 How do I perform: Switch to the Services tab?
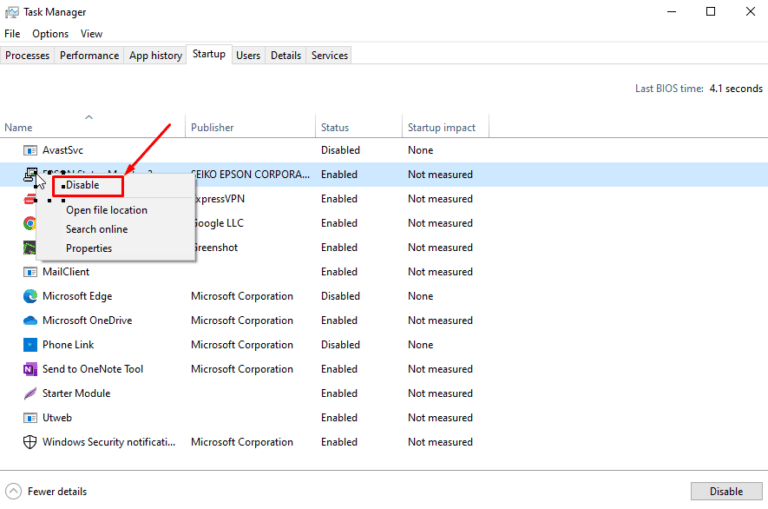click(x=330, y=55)
